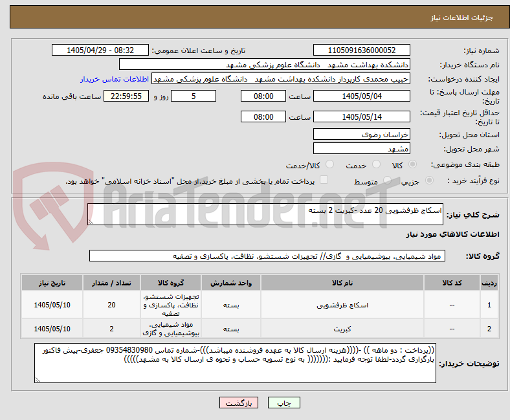Click quantity 20 in اسکاچ ظرفشویی row
The width and height of the screenshot is (510, 420).
tap(111, 305)
